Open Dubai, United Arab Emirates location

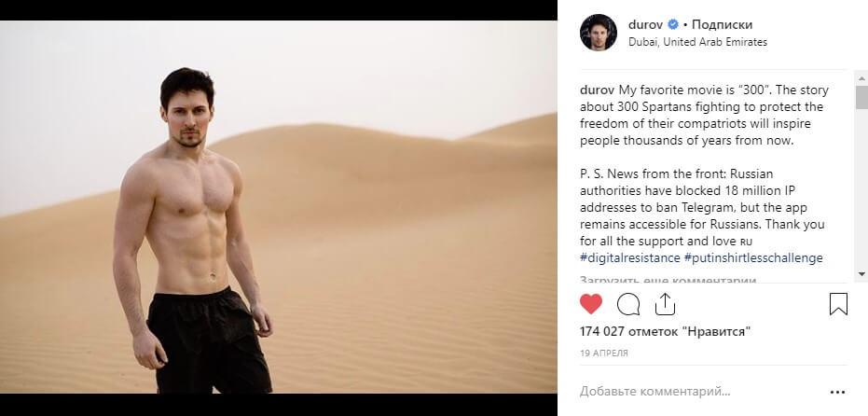pyautogui.click(x=697, y=42)
